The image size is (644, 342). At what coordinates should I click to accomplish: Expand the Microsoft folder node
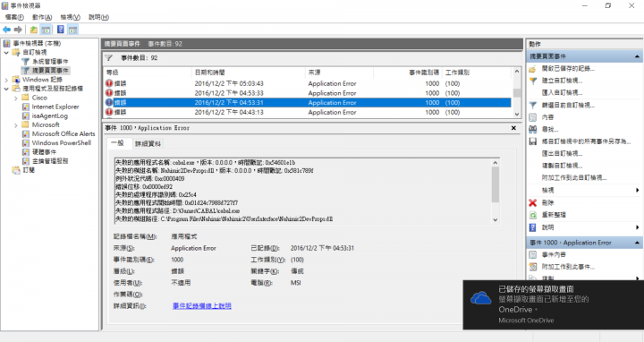[x=15, y=125]
